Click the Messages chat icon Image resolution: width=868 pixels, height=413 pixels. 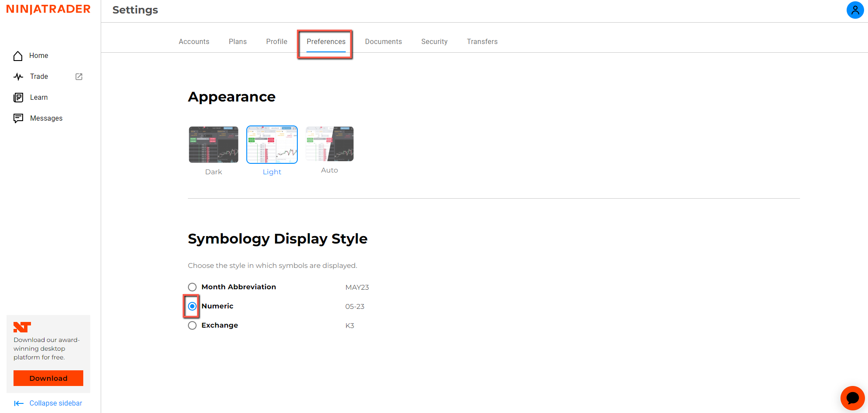18,118
